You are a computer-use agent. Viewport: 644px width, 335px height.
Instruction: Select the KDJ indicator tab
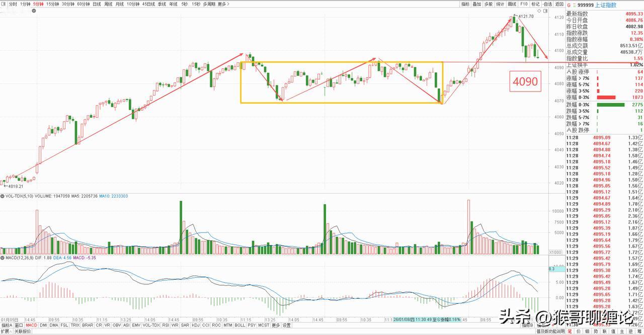pos(196,325)
